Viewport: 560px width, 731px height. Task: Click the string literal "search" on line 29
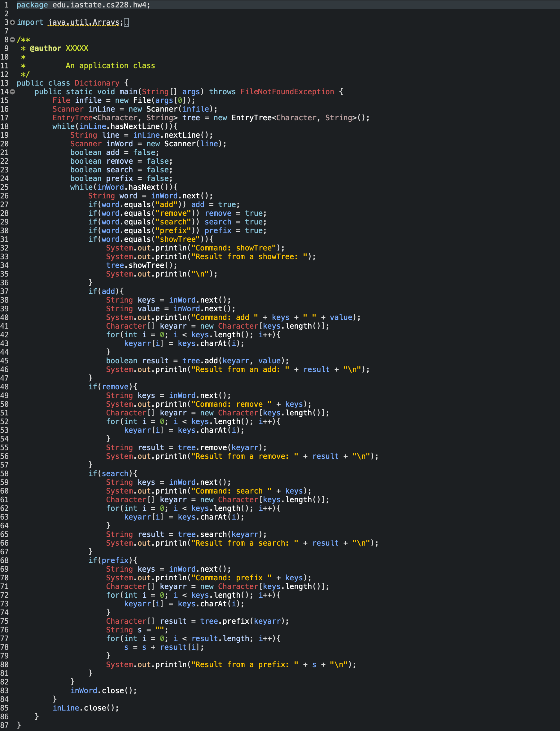173,222
